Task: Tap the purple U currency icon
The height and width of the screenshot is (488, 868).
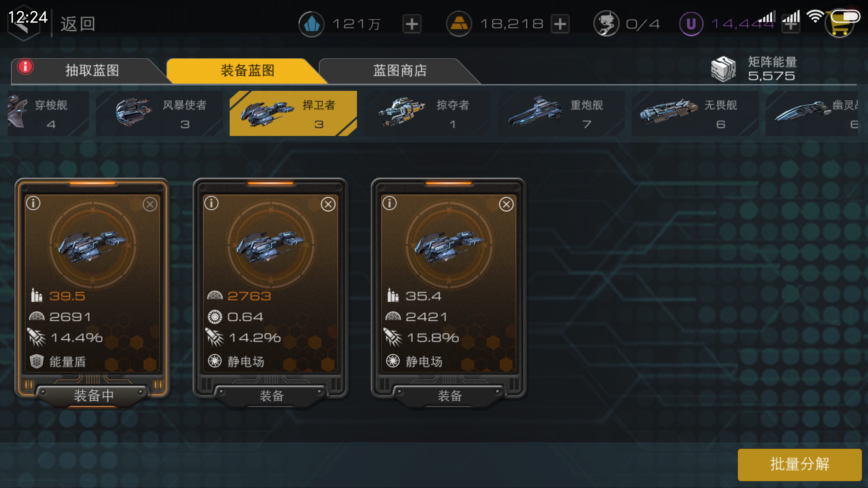Action: (x=691, y=24)
